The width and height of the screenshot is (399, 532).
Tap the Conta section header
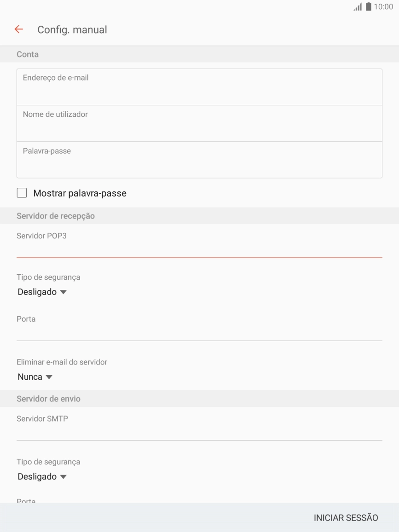tap(28, 54)
